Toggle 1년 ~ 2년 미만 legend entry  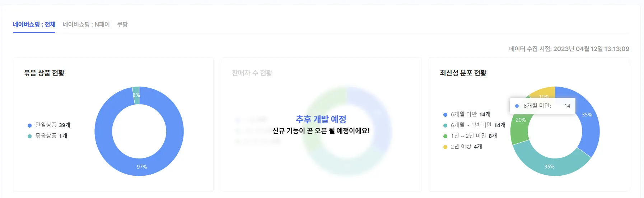pos(470,136)
